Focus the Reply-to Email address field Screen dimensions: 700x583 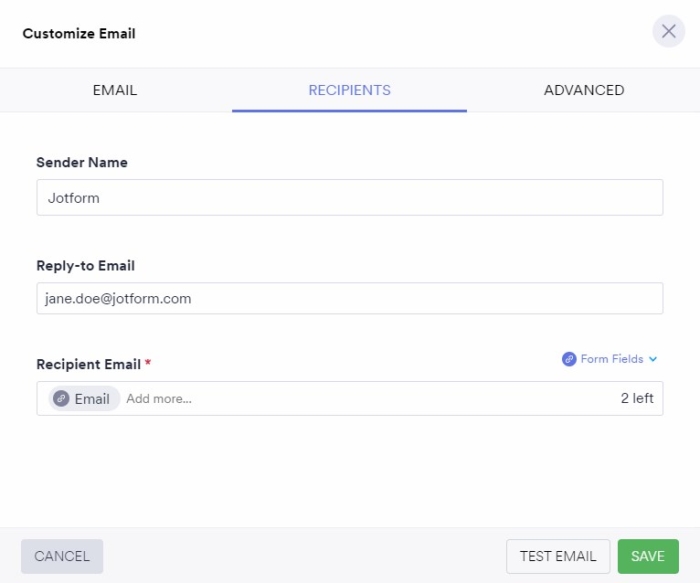point(349,298)
